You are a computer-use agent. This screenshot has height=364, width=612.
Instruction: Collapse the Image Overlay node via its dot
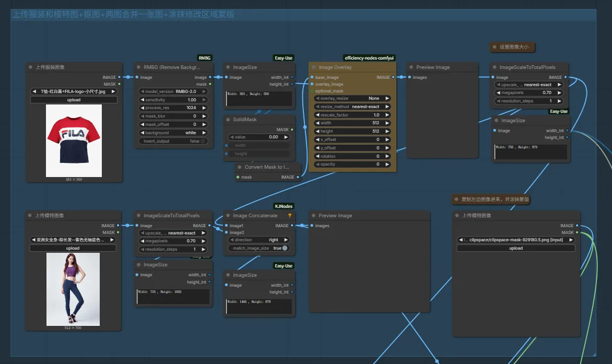(313, 67)
